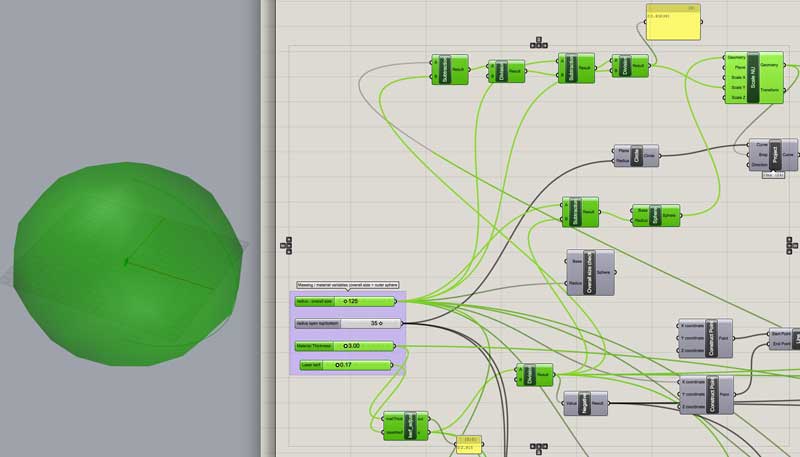Click Z coordinate on lower Construct Point

click(692, 407)
